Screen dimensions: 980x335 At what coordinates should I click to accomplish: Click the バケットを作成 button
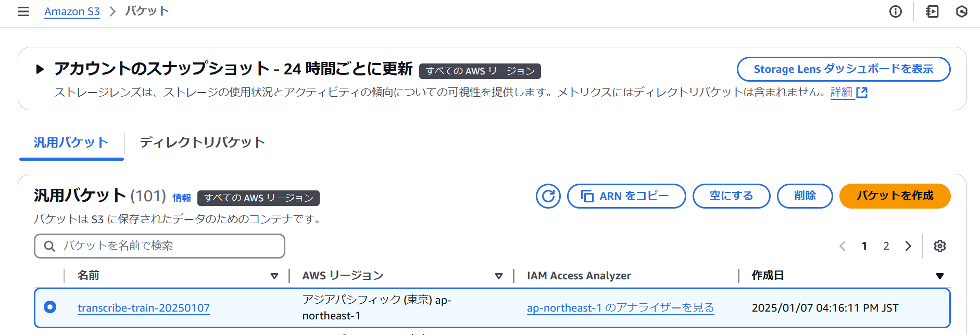(895, 196)
